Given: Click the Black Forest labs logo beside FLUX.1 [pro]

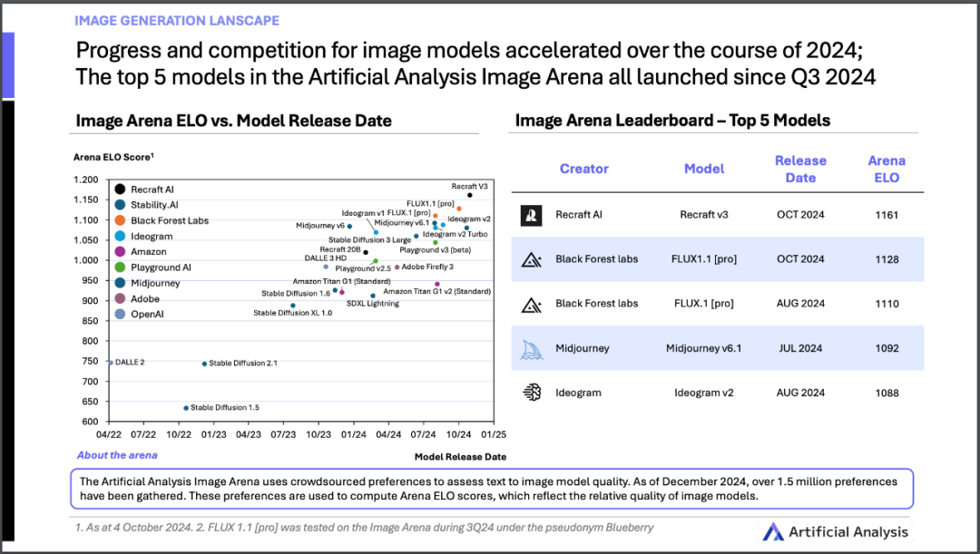Looking at the screenshot, I should click(531, 304).
